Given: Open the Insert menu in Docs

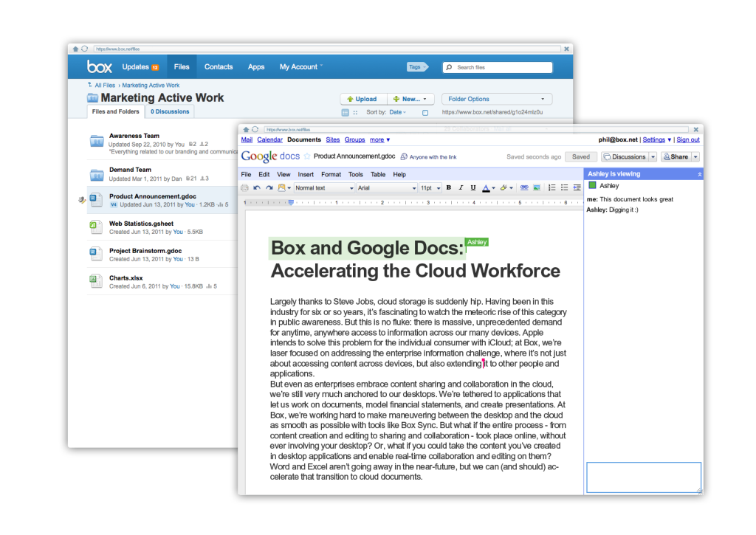Looking at the screenshot, I should [x=306, y=174].
